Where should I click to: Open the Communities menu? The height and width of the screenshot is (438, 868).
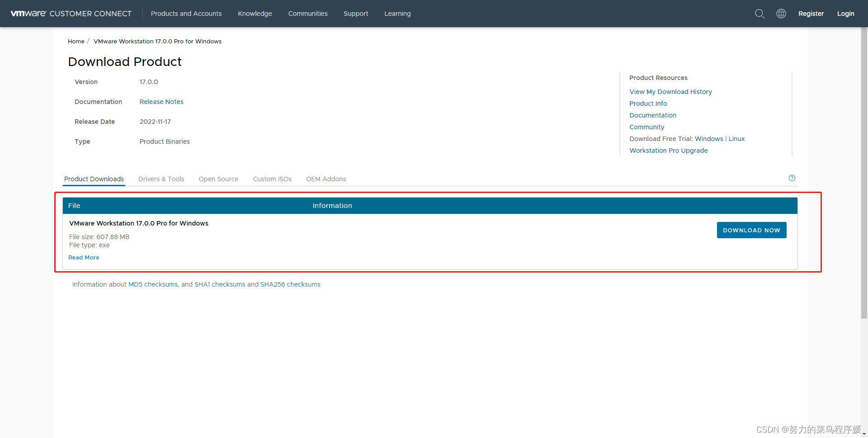pos(308,14)
